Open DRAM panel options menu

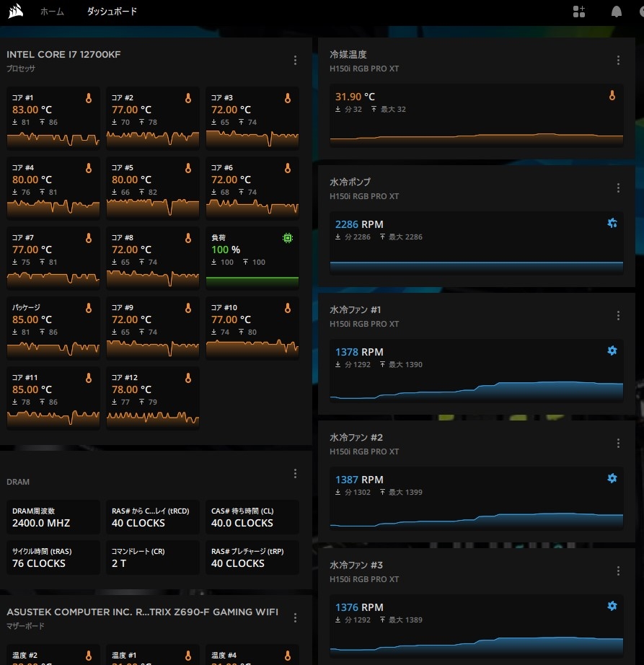coord(295,474)
